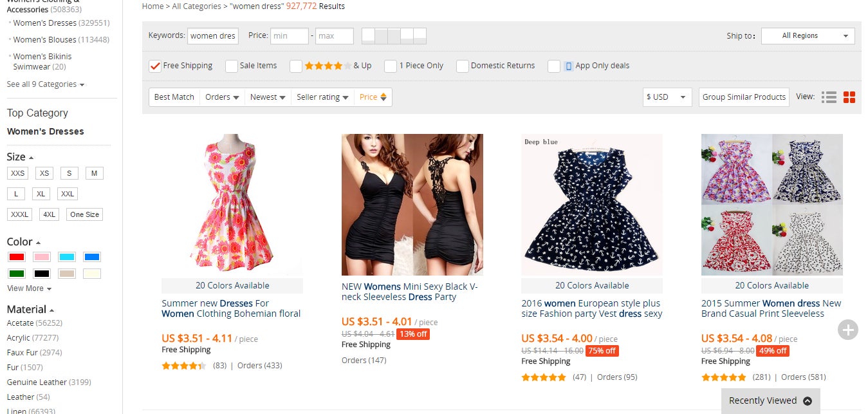Expand See all 9 Categories

45,84
